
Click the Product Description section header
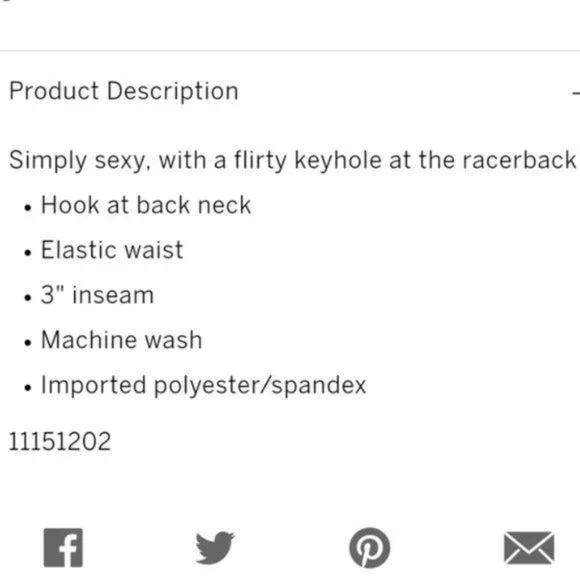pos(124,91)
